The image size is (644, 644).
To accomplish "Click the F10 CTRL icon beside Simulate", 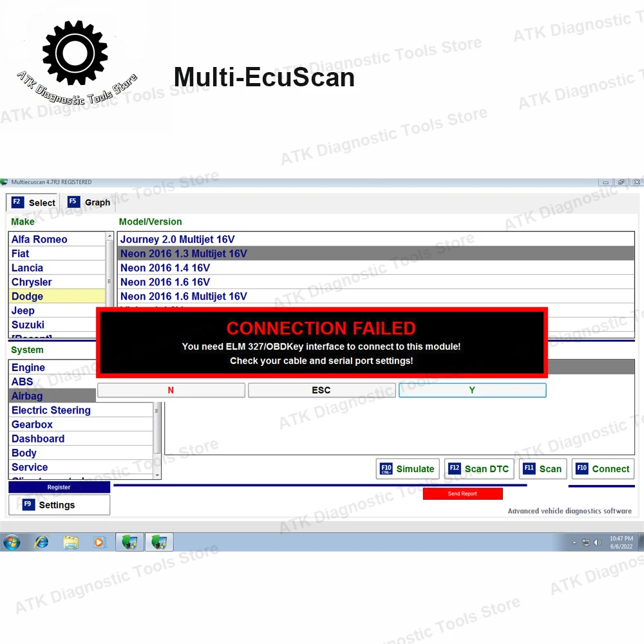I will click(x=386, y=469).
